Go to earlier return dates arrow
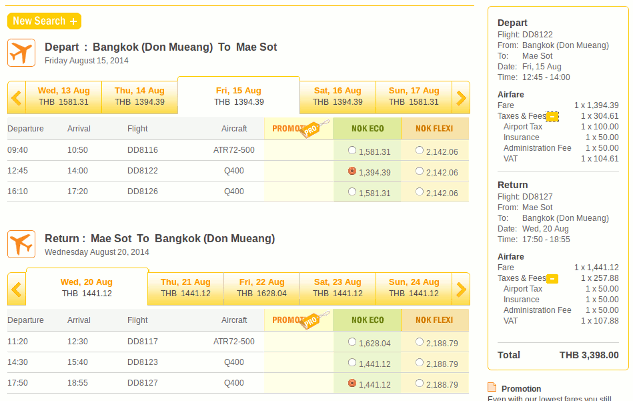 [16, 289]
